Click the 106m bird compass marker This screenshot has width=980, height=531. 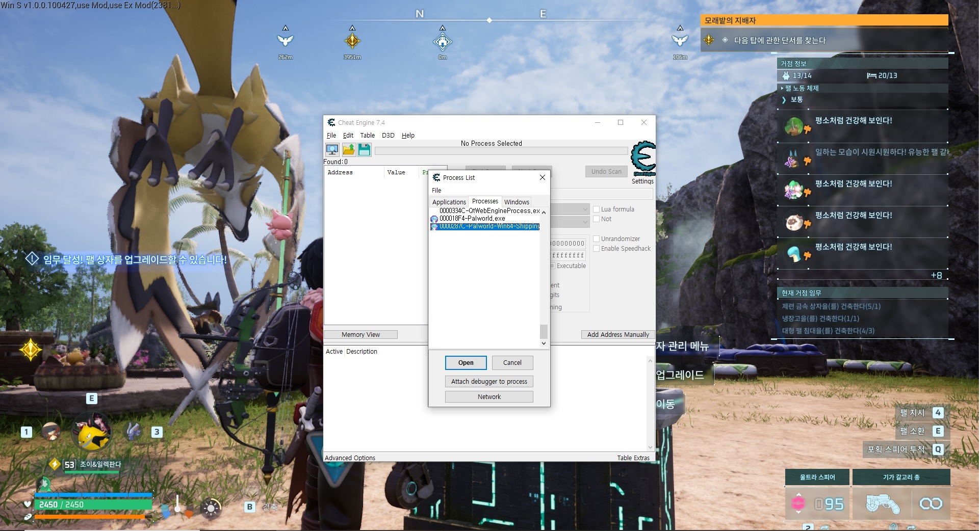tap(680, 40)
